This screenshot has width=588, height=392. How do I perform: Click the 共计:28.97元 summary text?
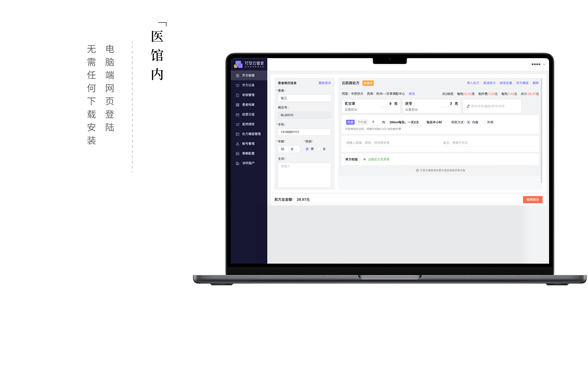coord(530,94)
